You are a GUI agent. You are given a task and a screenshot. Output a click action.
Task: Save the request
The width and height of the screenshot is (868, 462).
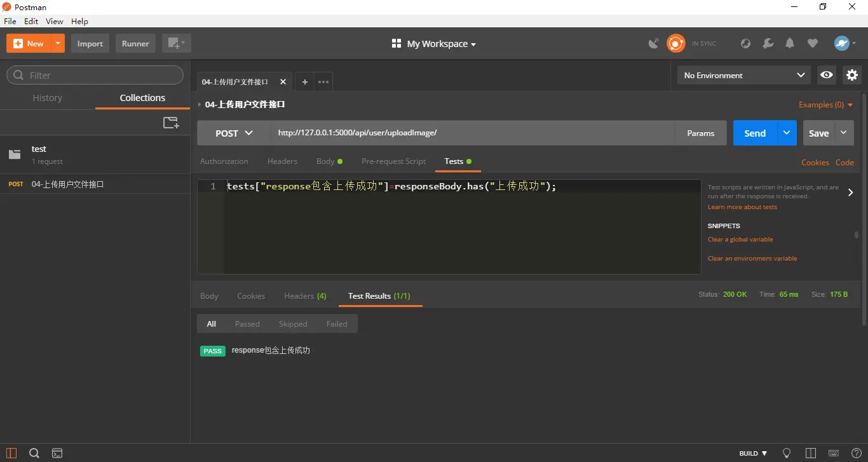click(x=818, y=133)
